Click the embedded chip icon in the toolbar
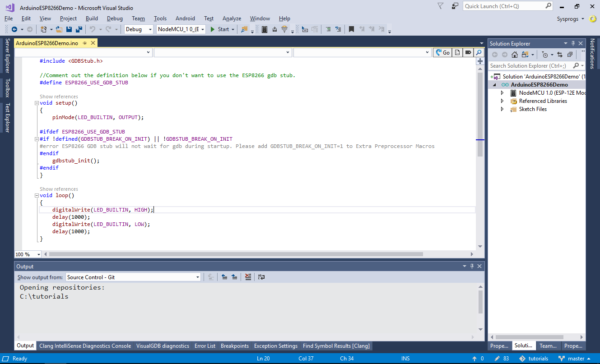Image resolution: width=600 pixels, height=364 pixels. point(265,29)
